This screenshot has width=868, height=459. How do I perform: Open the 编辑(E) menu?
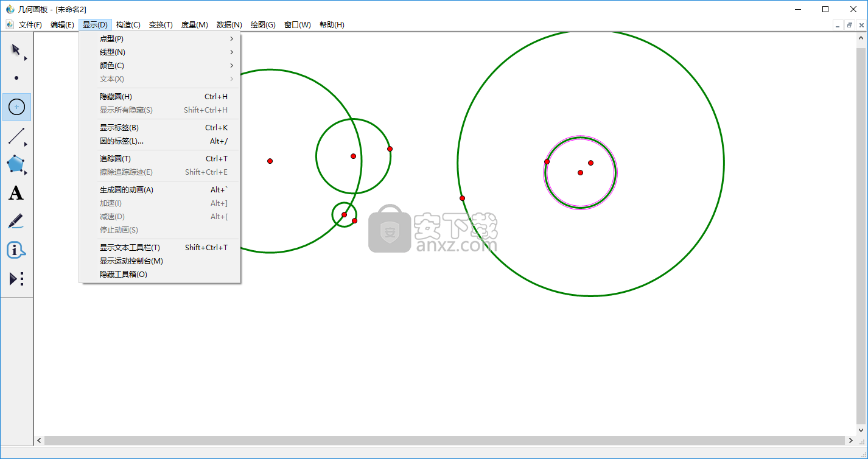[x=62, y=25]
